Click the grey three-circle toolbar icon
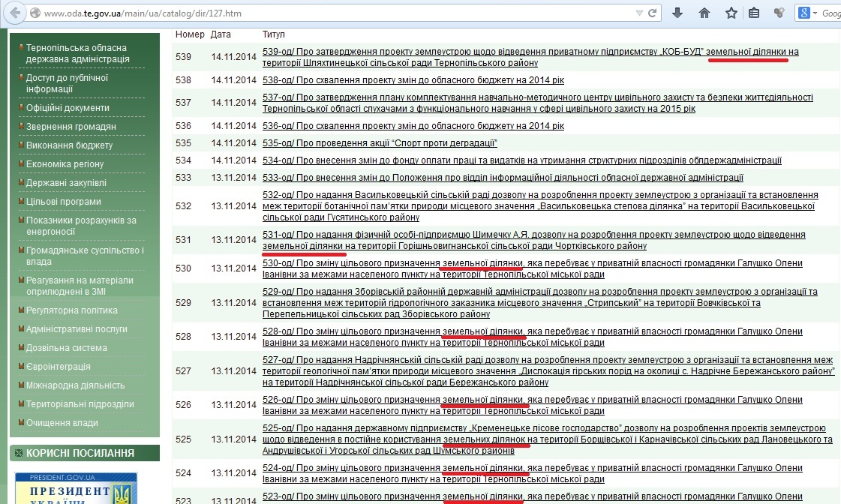The image size is (841, 504). (779, 13)
